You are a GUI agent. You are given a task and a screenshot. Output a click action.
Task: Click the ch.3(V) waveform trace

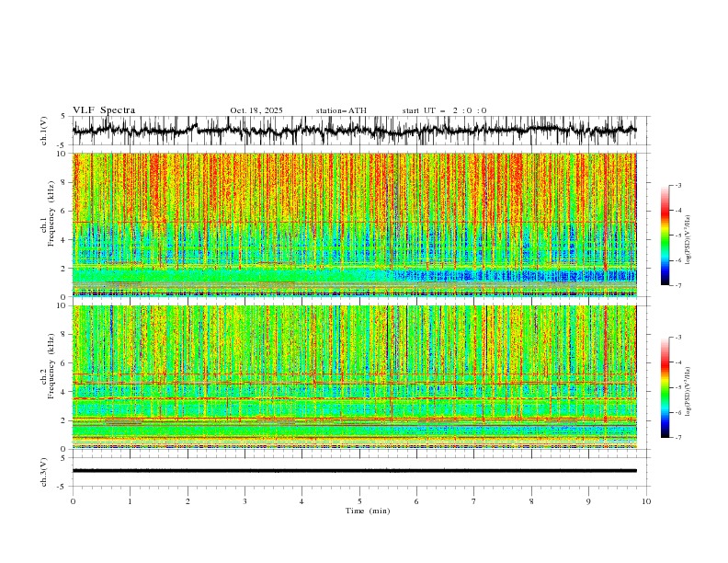(355, 471)
